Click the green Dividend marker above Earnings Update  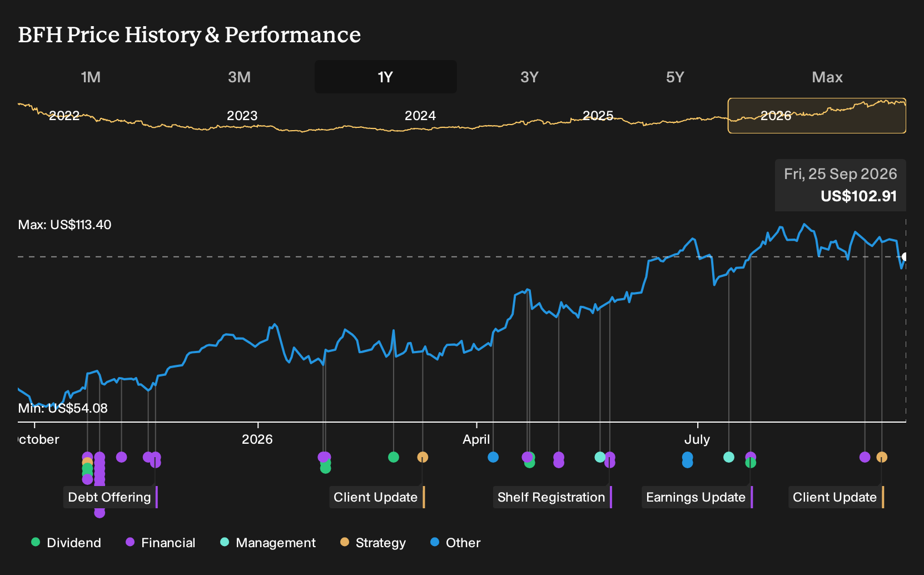point(751,463)
